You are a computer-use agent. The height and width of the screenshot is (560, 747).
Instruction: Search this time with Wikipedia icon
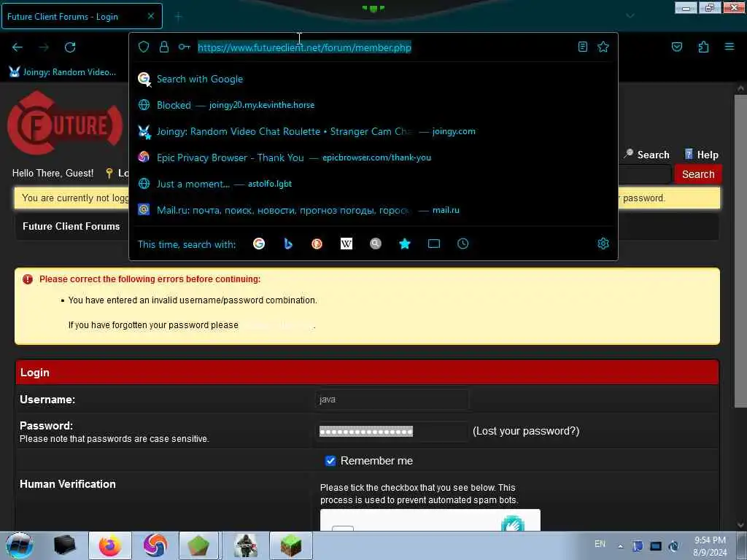pyautogui.click(x=347, y=244)
